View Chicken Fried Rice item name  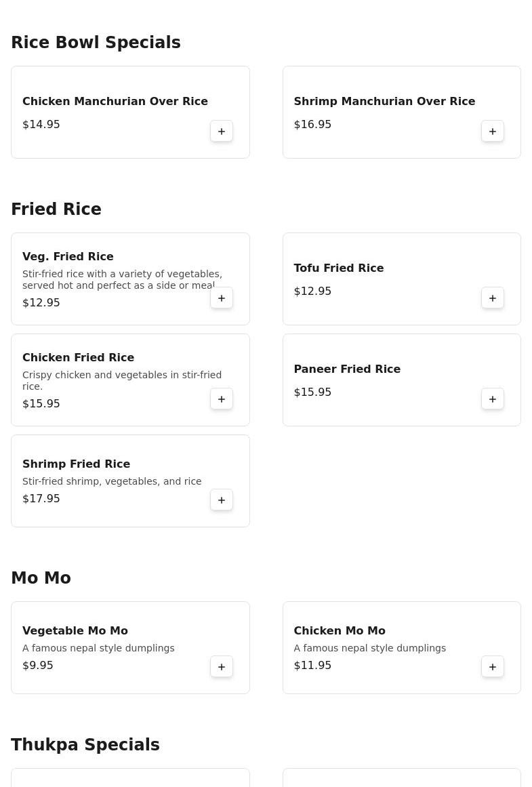coord(78,358)
